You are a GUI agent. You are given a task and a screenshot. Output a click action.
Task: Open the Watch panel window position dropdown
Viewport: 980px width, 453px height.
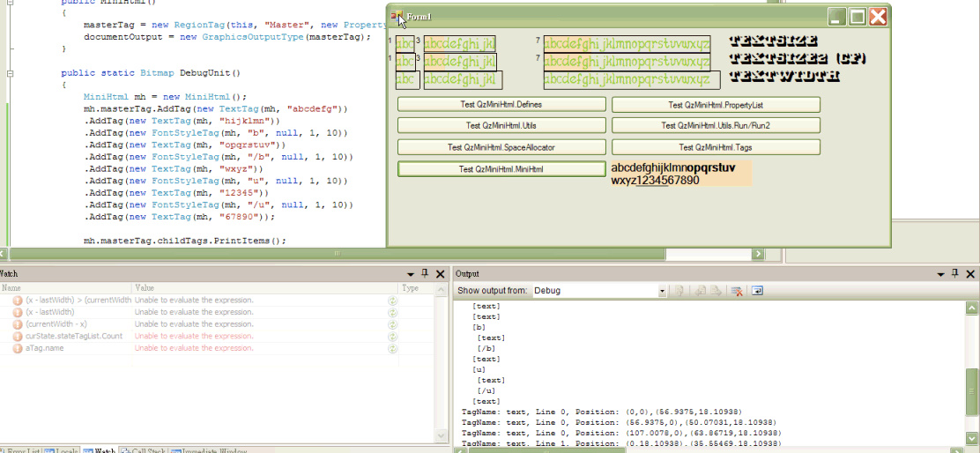click(x=411, y=274)
